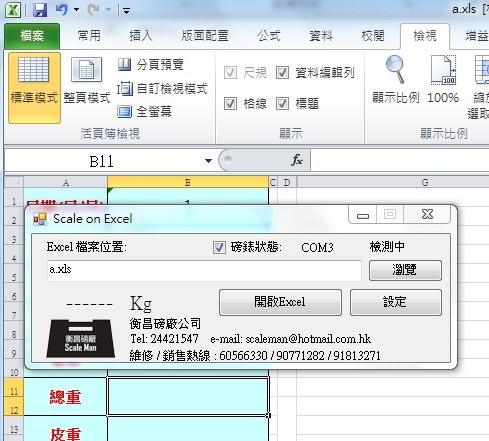
Task: Open 自訂檢視模式 custom views
Action: (162, 89)
